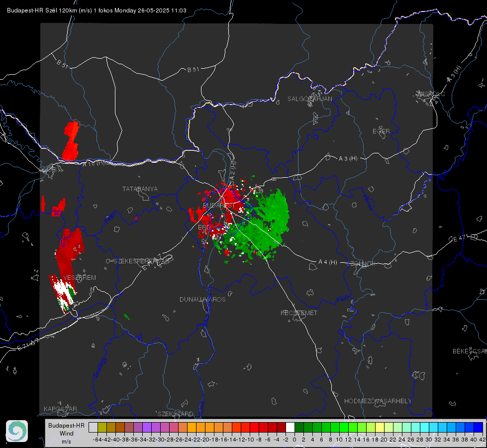487x448 pixels.
Task: Click the BUDAPEST city label
Action: click(219, 206)
